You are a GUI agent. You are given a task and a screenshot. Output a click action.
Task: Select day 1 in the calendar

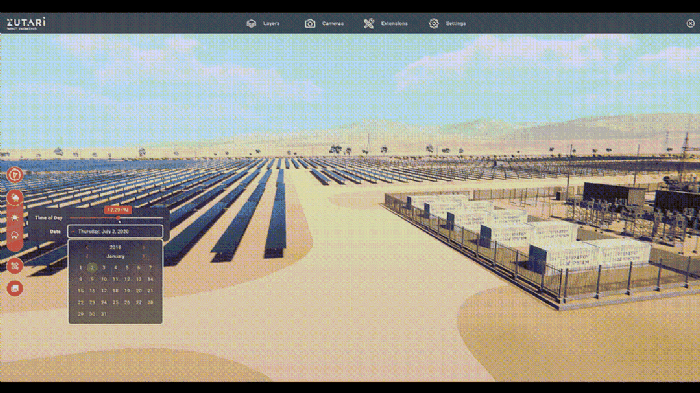click(x=81, y=268)
